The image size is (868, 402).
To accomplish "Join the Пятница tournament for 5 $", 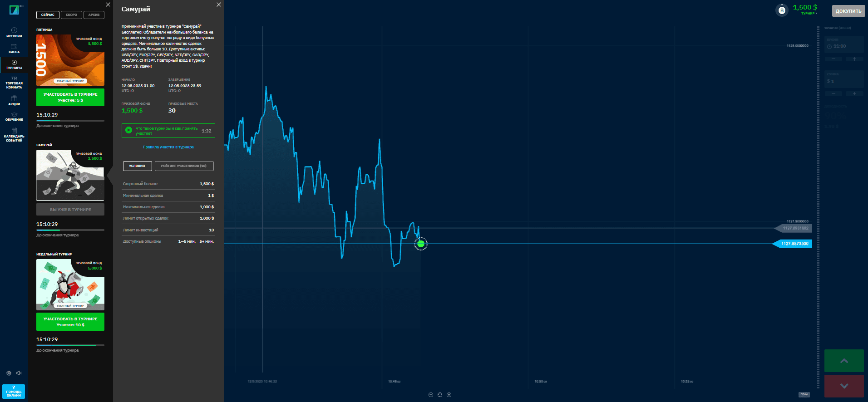I will (70, 97).
